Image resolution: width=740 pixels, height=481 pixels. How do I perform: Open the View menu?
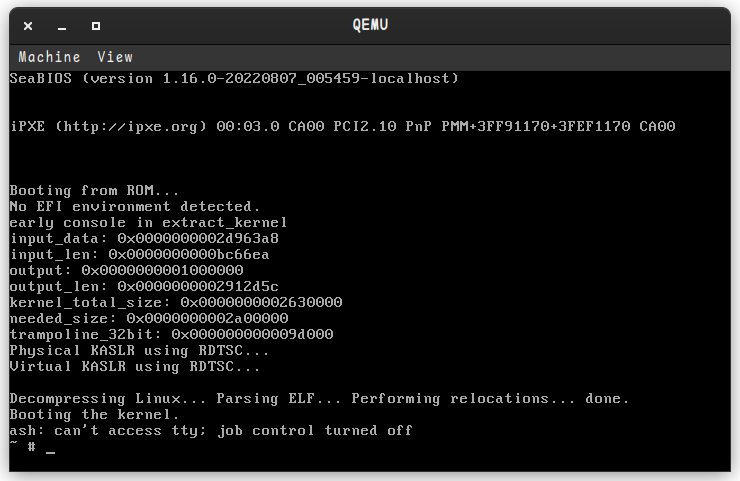click(115, 57)
